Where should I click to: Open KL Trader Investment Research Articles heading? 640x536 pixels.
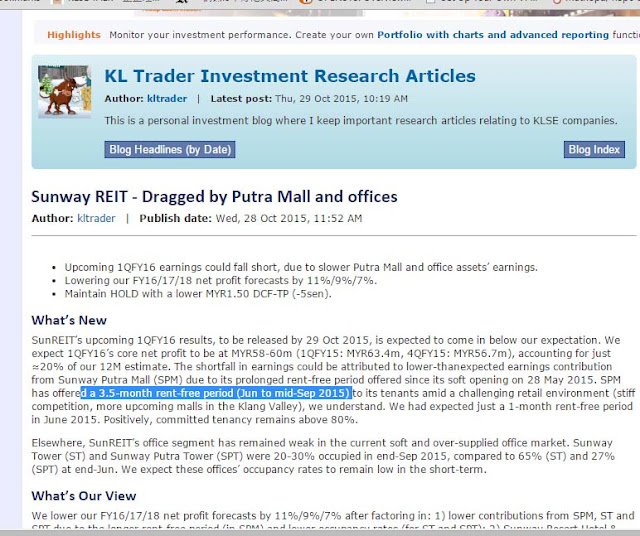click(x=290, y=76)
